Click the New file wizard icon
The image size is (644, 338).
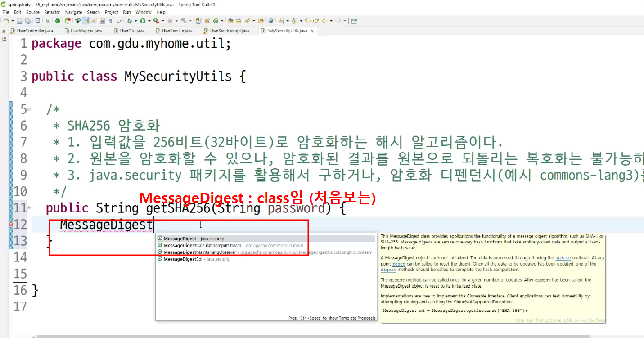click(6, 21)
